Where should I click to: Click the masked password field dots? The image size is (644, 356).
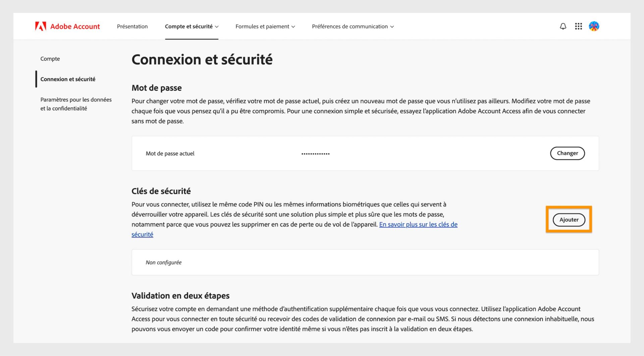[x=315, y=153]
